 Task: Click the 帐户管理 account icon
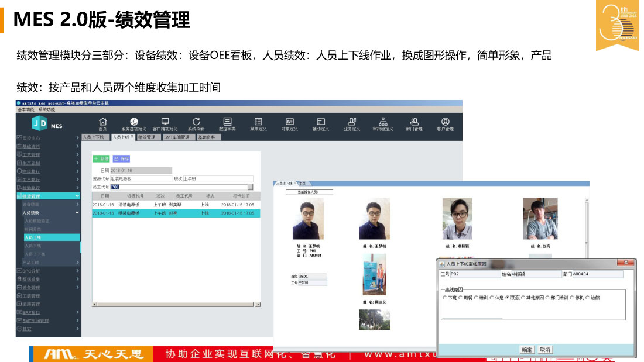(445, 122)
